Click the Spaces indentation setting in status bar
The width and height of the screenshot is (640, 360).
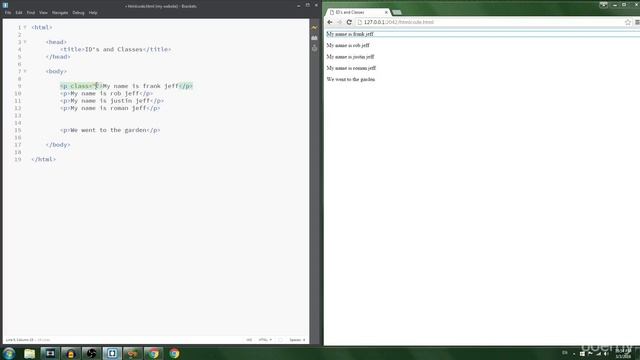297,340
